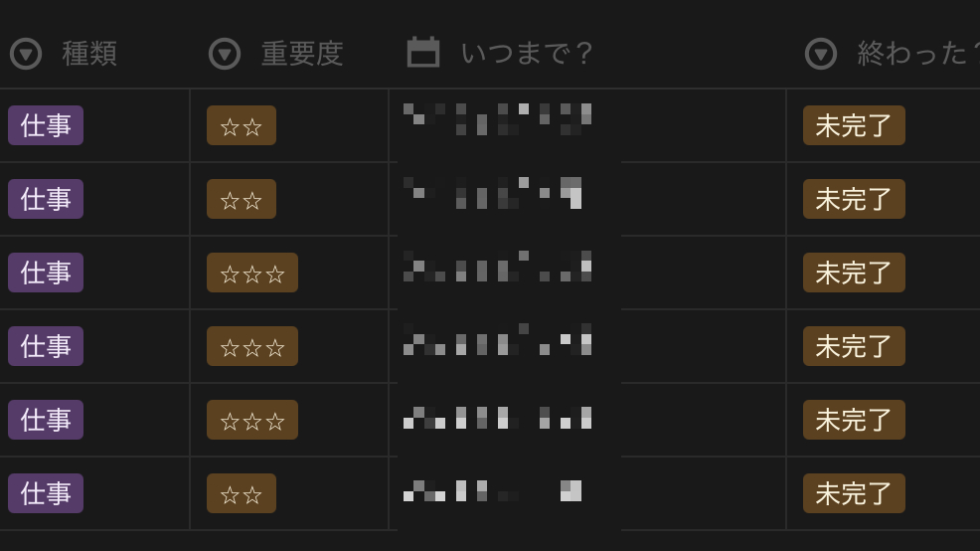
Task: Change 未完了 status in the first row
Action: click(854, 125)
